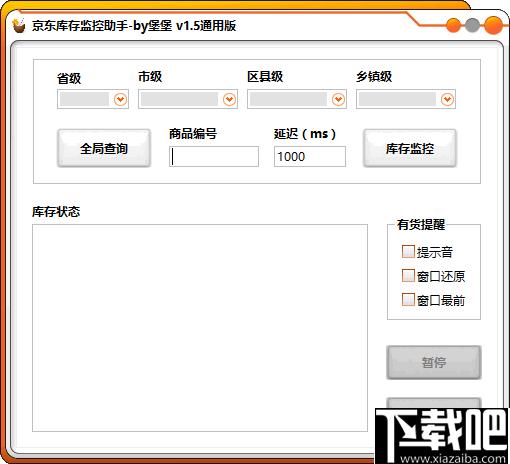Image resolution: width=510 pixels, height=464 pixels.
Task: Expand the 区县级 district dropdown
Action: coord(297,99)
